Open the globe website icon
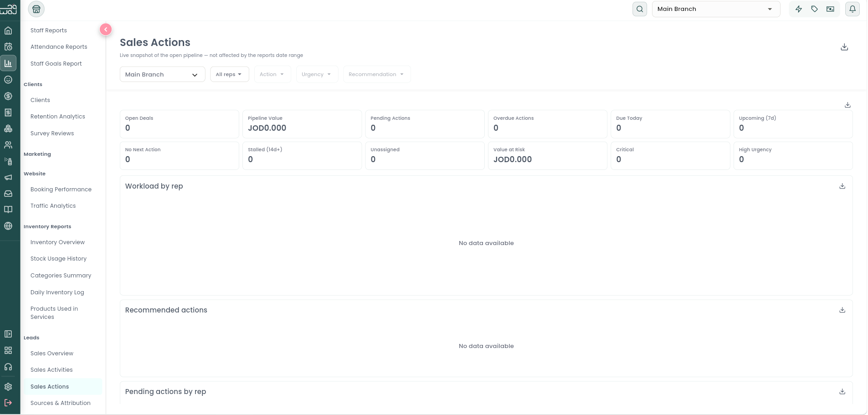This screenshot has height=415, width=868. 8,226
